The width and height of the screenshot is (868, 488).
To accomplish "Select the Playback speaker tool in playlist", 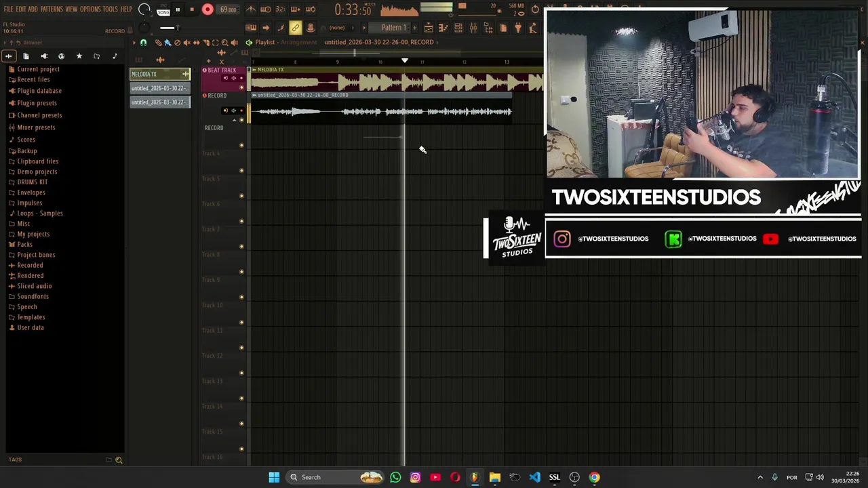I will [x=234, y=43].
